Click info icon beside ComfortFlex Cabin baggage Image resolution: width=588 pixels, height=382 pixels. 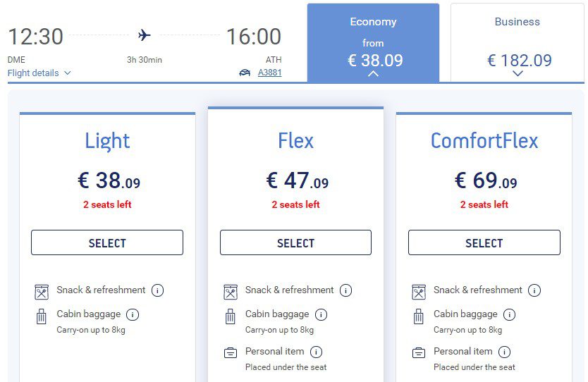[509, 314]
